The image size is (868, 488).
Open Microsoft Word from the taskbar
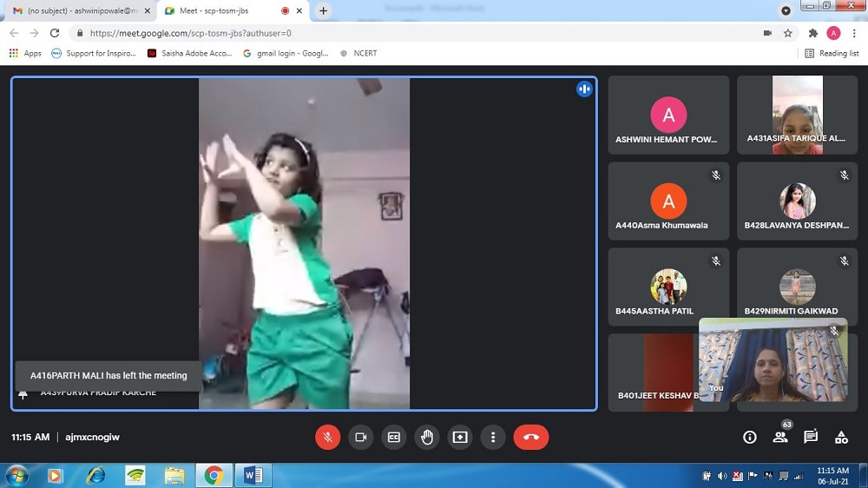click(x=253, y=475)
